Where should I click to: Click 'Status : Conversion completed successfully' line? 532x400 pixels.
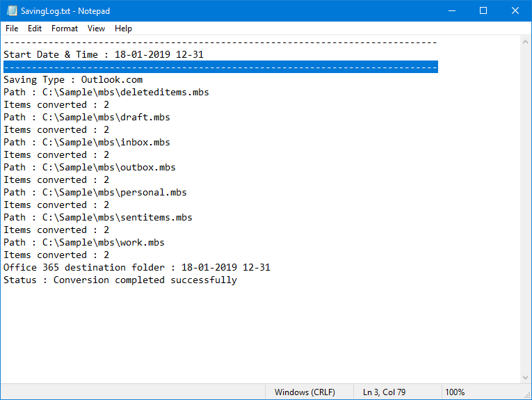[120, 280]
